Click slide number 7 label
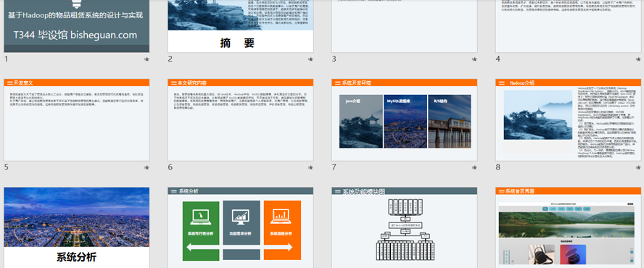Viewport: 644px width, 268px height. pyautogui.click(x=334, y=167)
